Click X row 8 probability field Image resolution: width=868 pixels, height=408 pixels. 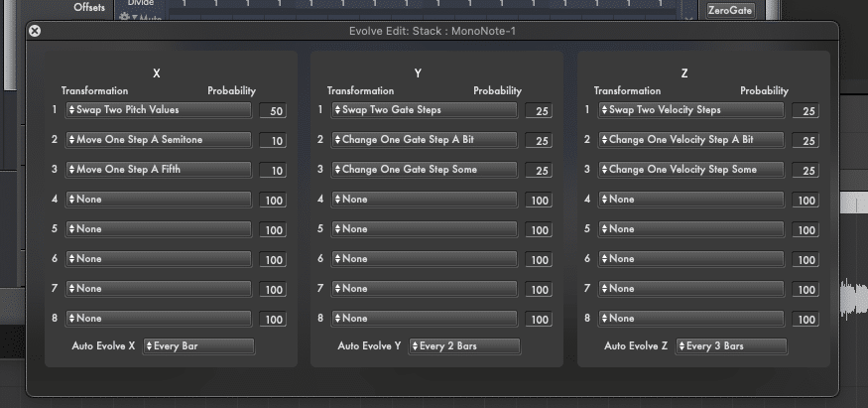click(x=273, y=320)
